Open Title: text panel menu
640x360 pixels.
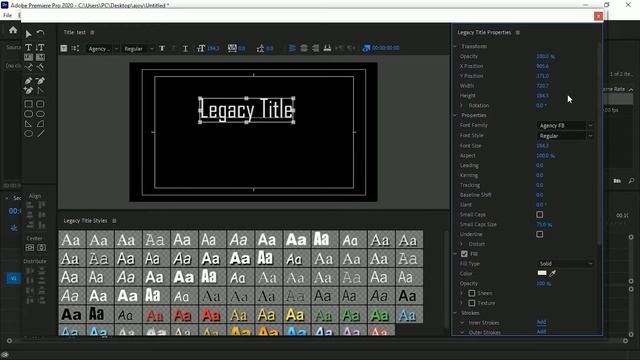pos(92,32)
